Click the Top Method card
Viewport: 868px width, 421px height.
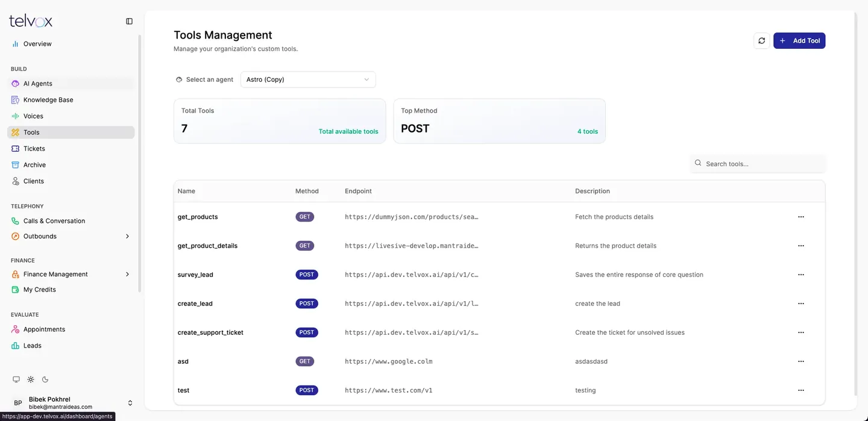pyautogui.click(x=499, y=121)
